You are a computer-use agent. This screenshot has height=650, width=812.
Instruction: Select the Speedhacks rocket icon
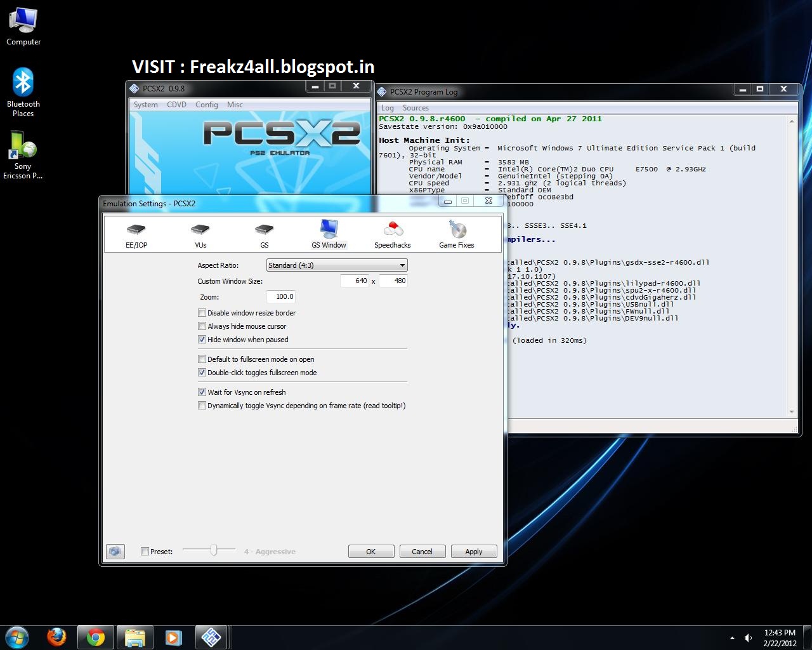(392, 232)
